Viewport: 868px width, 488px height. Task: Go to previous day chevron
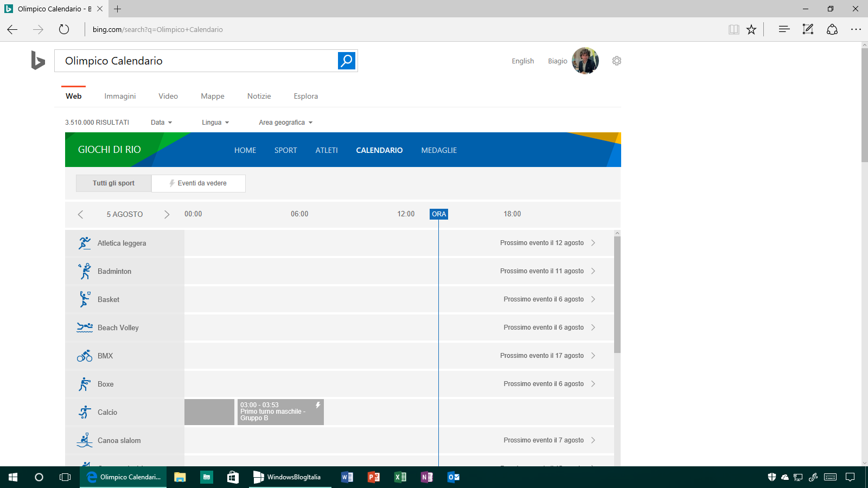[x=80, y=214]
